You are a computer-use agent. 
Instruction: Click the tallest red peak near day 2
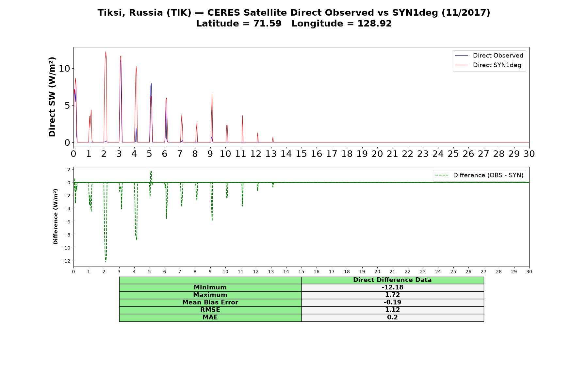(106, 52)
